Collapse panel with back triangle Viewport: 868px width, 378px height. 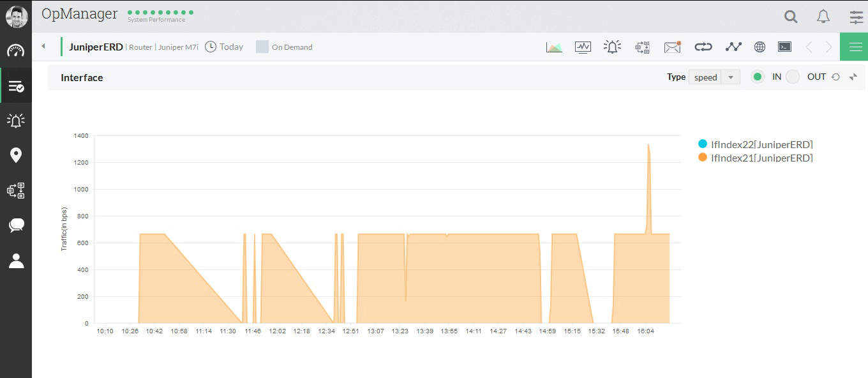(43, 47)
